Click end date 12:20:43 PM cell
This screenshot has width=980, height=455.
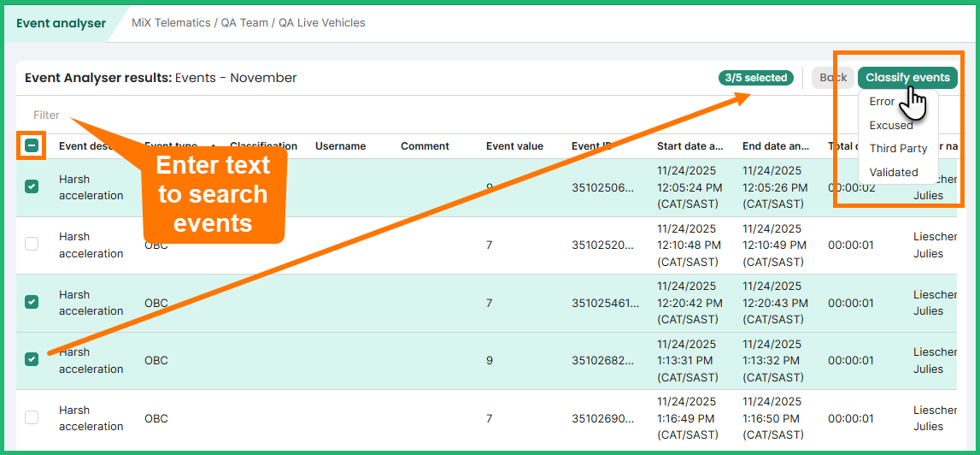coord(776,302)
